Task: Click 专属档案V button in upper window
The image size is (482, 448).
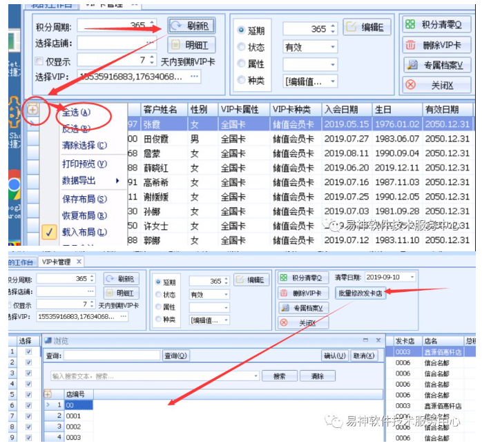Action: click(x=437, y=65)
